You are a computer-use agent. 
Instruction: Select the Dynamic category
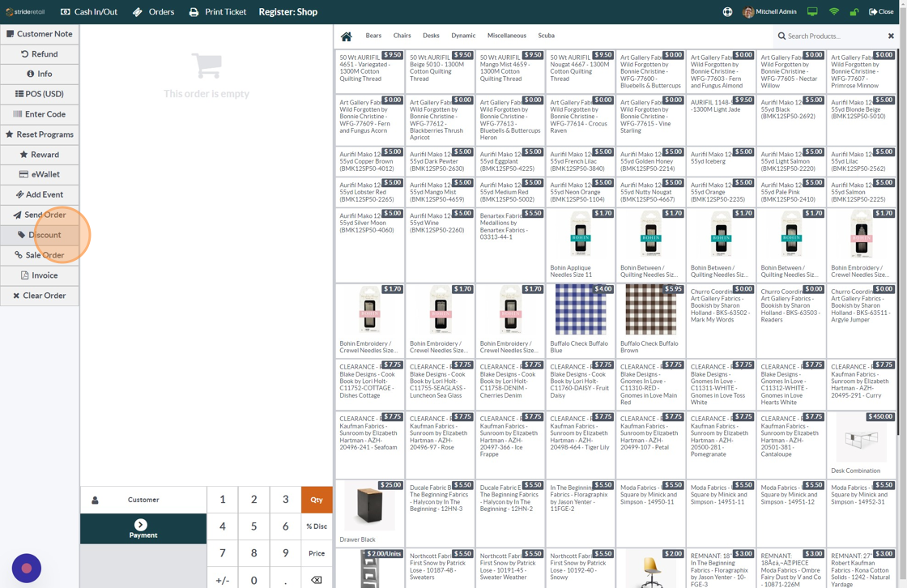tap(463, 36)
